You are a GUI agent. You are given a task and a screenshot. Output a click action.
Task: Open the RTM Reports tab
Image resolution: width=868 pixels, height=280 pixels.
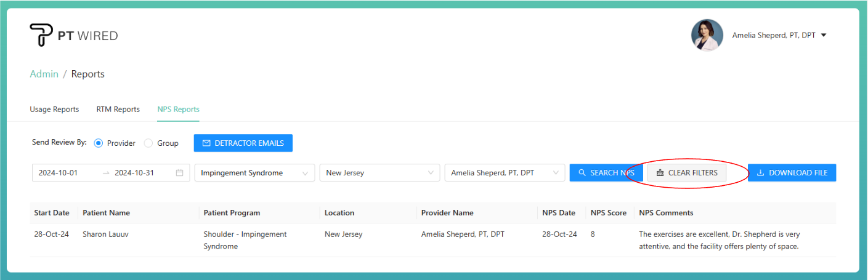pos(118,110)
